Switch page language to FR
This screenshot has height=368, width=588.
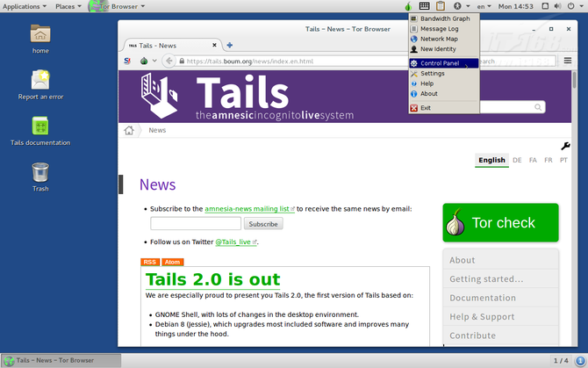(548, 160)
